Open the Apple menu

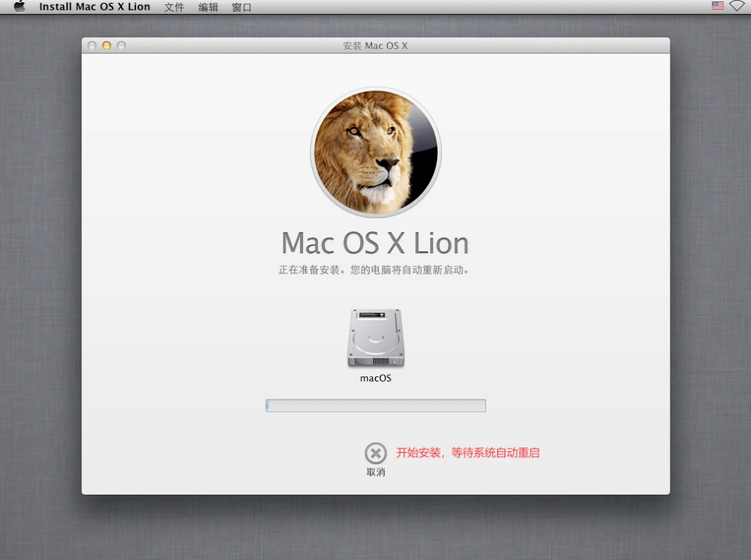coord(19,7)
